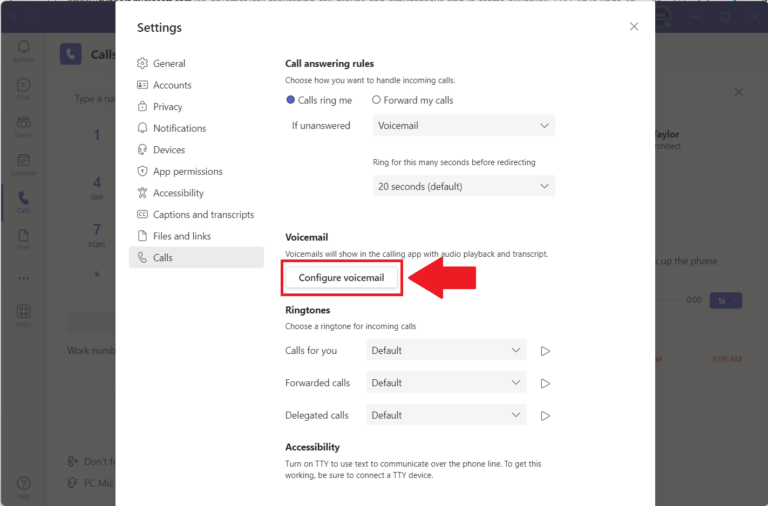Click the Files and links document icon
The image size is (768, 506).
coord(142,236)
